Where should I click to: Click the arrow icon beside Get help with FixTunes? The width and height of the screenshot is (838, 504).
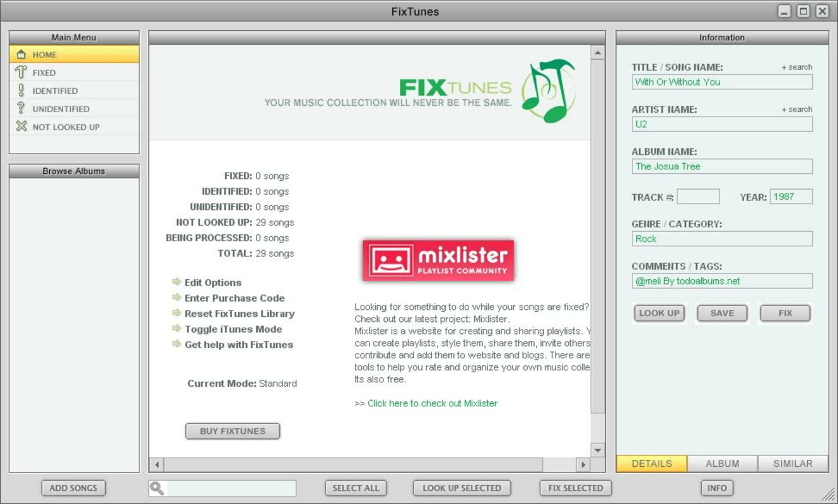[177, 345]
